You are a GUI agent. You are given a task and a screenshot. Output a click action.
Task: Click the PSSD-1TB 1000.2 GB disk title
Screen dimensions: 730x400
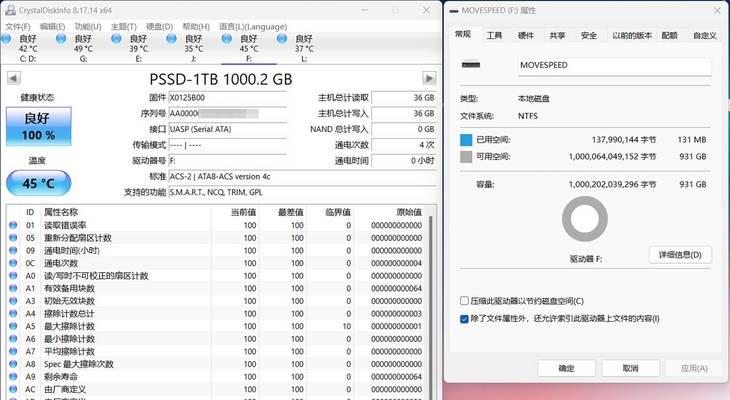(221, 79)
